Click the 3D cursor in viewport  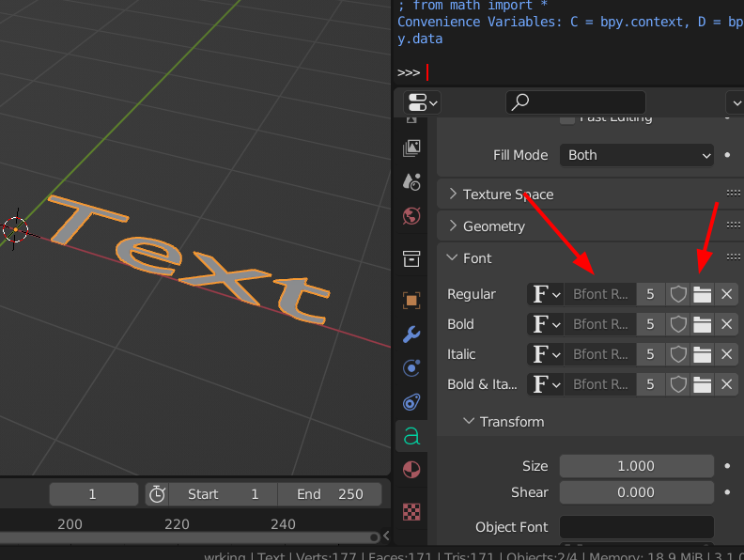(16, 229)
